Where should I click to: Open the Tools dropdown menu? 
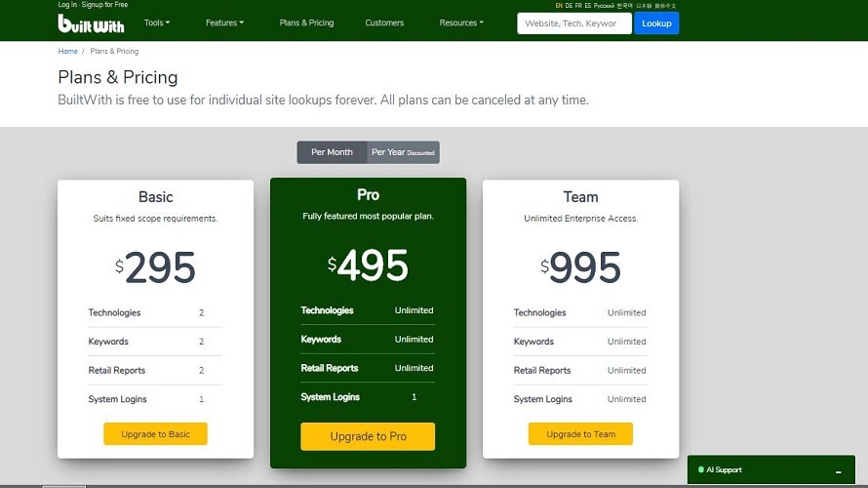(x=157, y=22)
